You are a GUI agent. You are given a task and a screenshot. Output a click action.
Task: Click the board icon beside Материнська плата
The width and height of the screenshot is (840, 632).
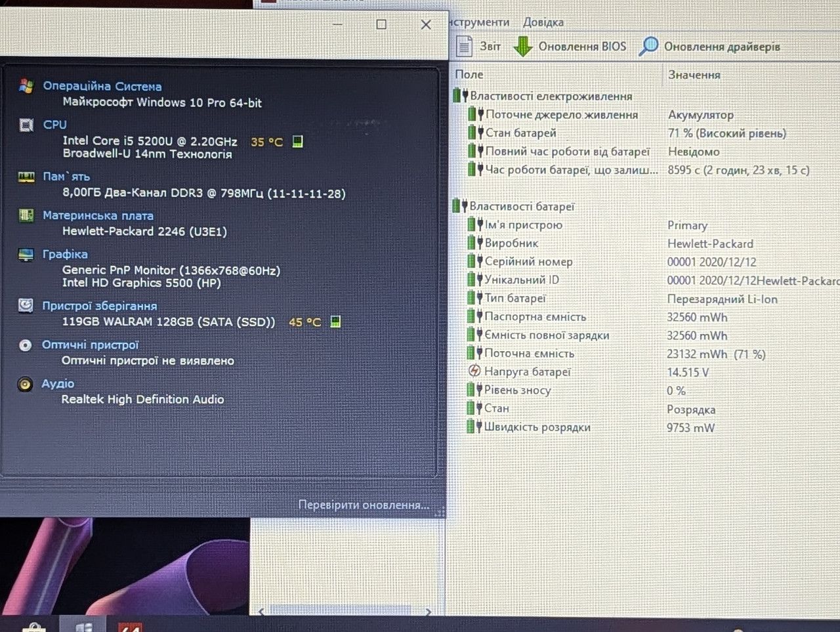point(26,215)
